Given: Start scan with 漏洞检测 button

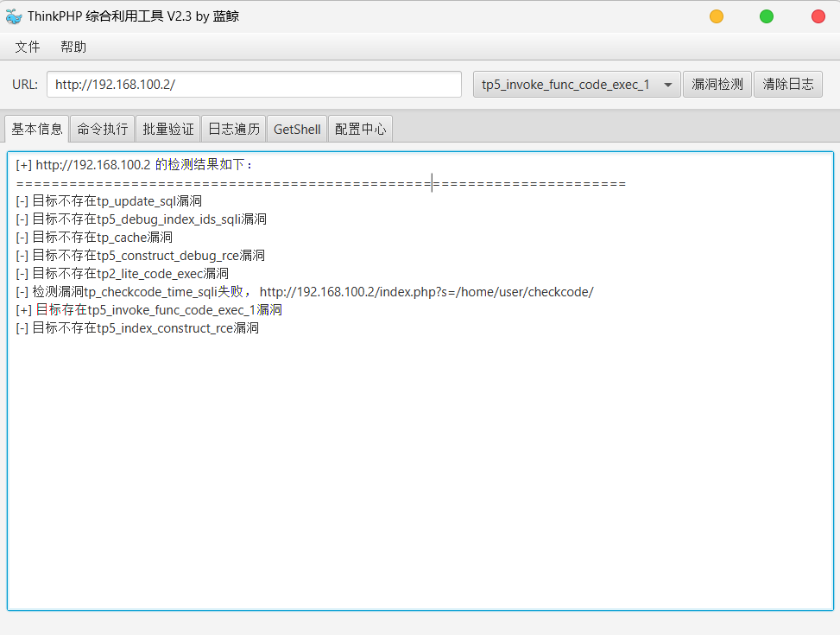Looking at the screenshot, I should (717, 84).
